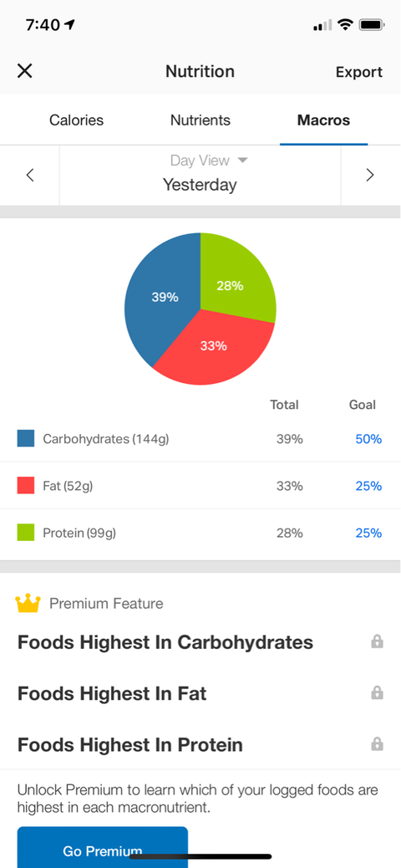Switch to the Nutrients tab
Screen dimensions: 401x868
tap(200, 120)
